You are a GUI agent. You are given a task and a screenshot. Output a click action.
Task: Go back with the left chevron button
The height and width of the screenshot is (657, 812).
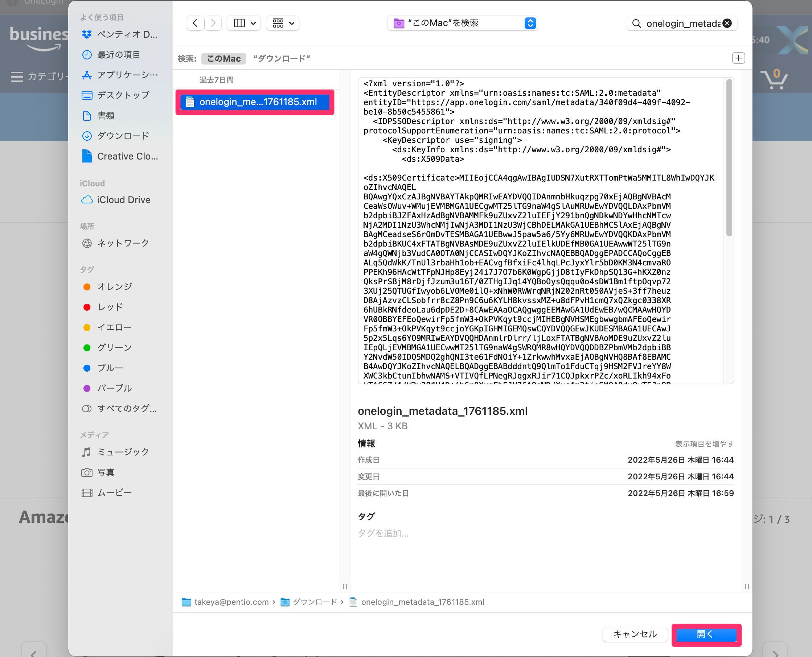tap(195, 23)
